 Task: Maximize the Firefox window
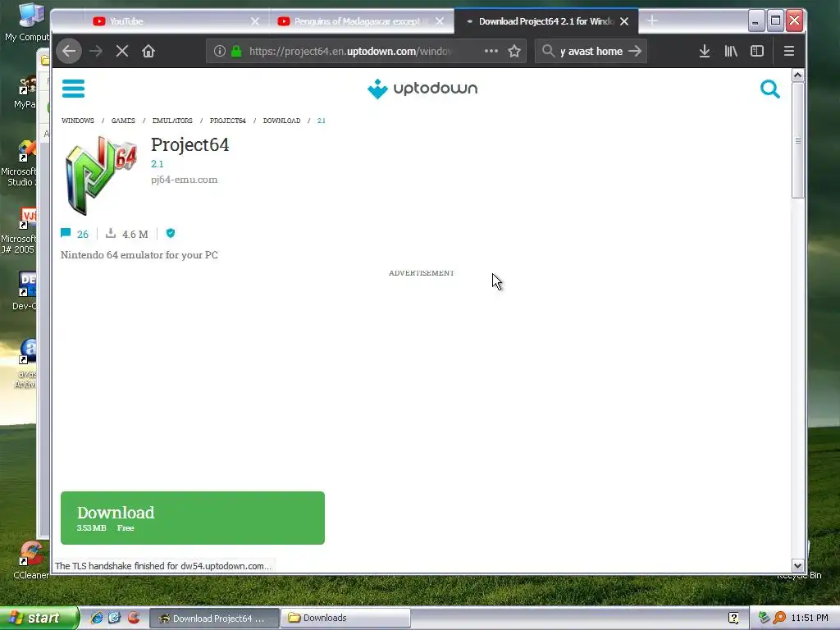pos(775,21)
